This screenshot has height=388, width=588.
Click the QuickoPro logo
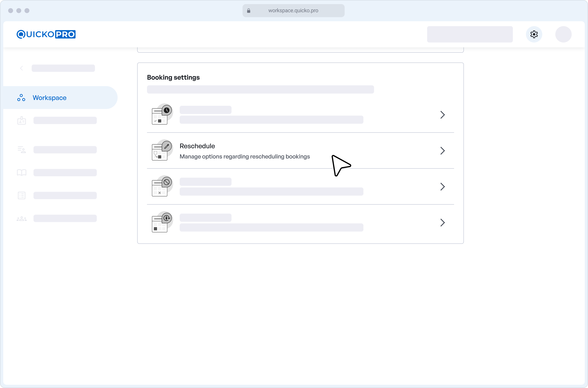(46, 34)
